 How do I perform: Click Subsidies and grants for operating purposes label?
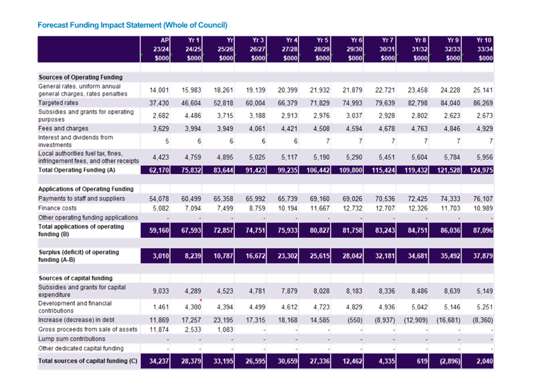pyautogui.click(x=86, y=115)
